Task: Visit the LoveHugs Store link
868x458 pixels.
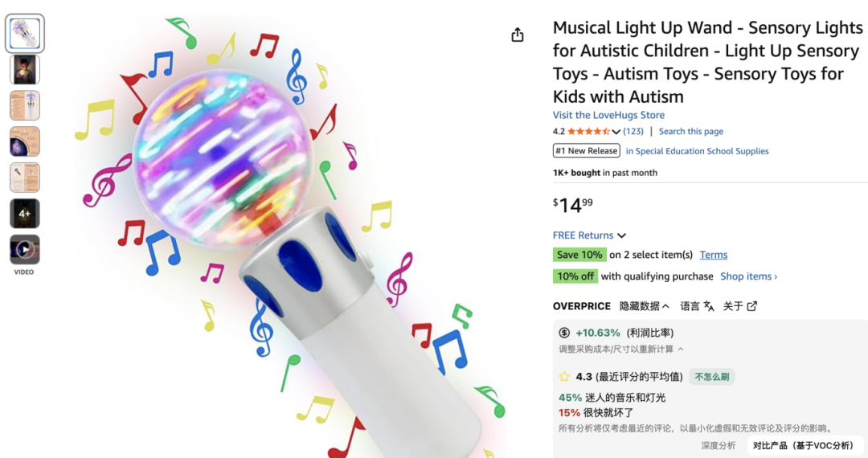Action: [x=608, y=115]
